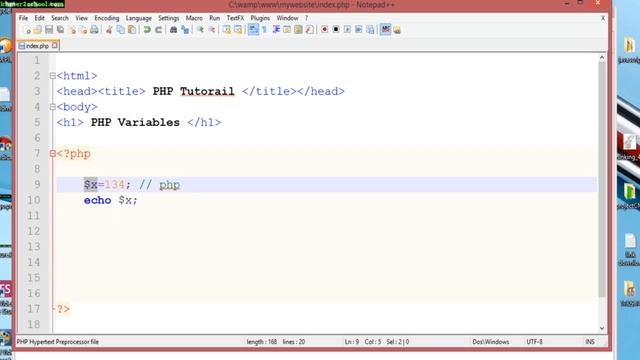The image size is (640, 360).
Task: Open the Window menu
Action: [287, 18]
